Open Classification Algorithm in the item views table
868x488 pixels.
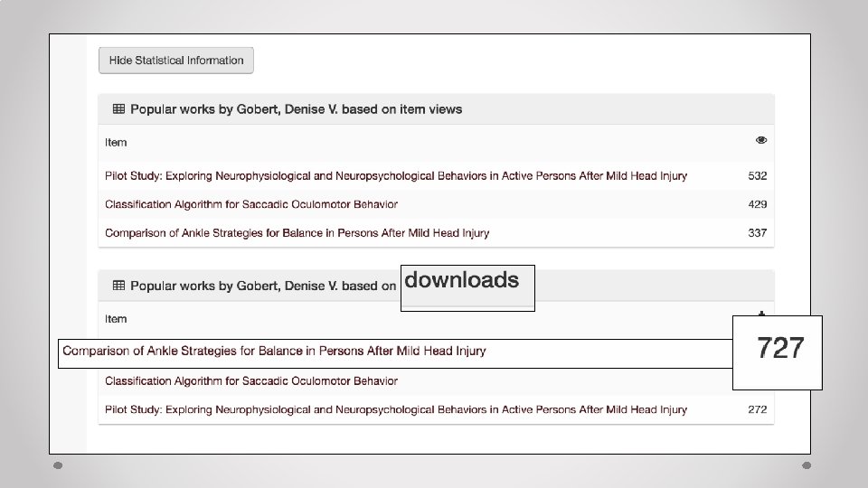(x=251, y=204)
